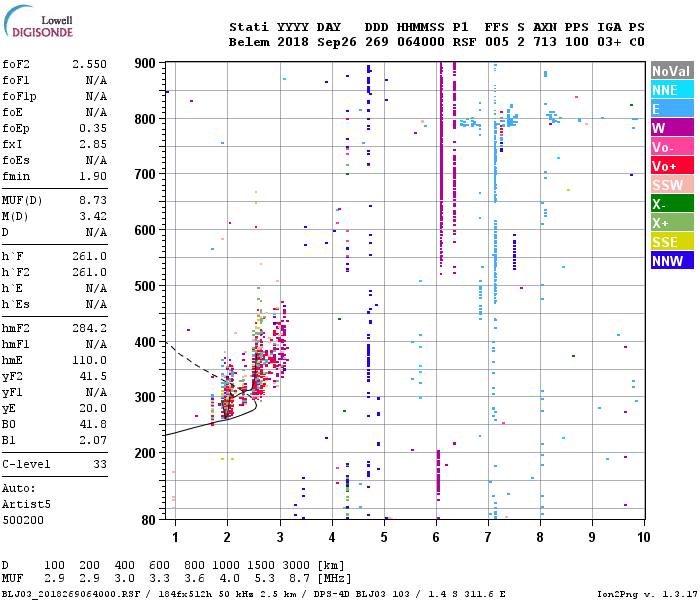Click the Artist5 scaler label

[26, 504]
